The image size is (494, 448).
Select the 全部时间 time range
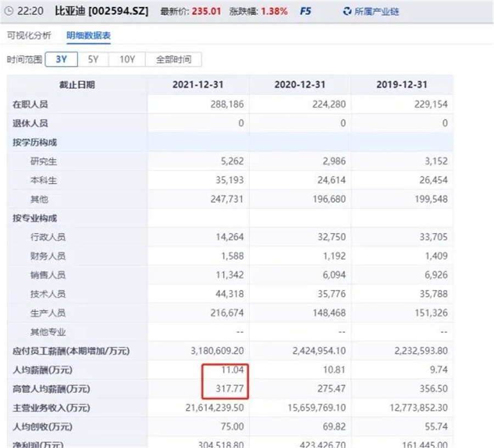173,59
